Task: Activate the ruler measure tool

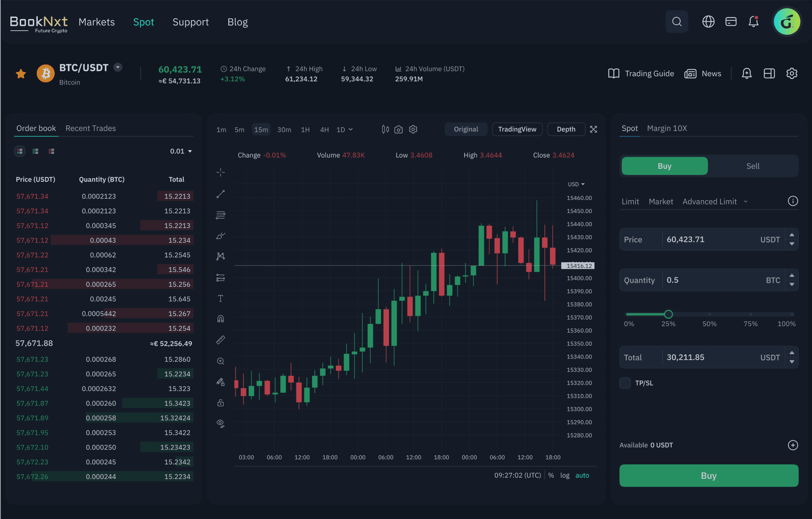Action: (221, 340)
